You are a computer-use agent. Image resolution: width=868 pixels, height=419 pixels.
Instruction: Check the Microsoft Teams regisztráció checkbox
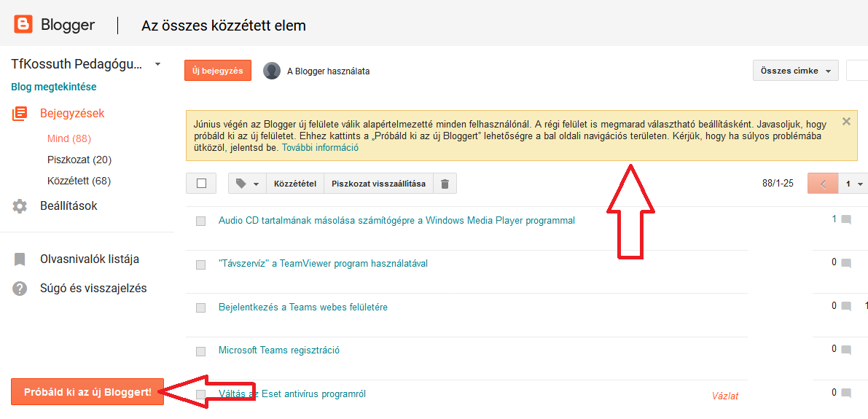201,351
